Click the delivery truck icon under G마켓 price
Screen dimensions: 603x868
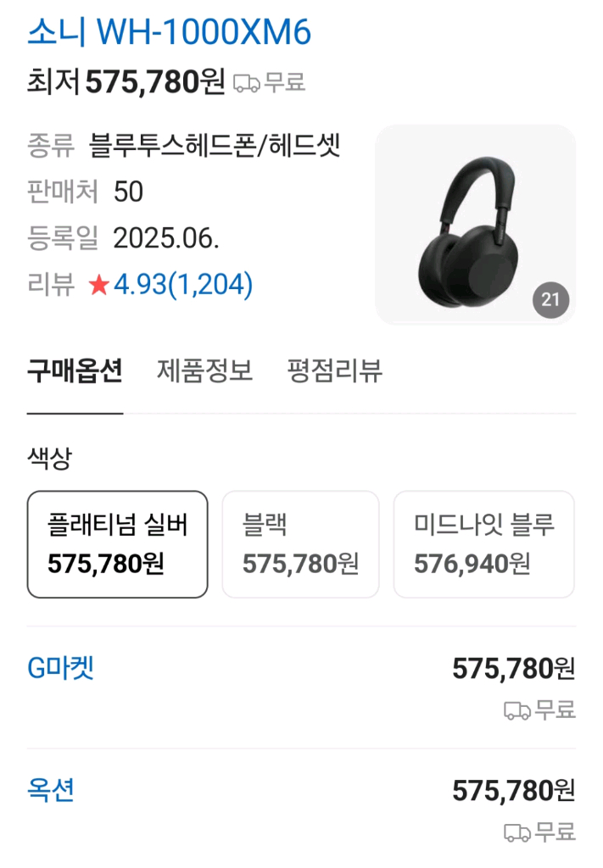coord(517,710)
